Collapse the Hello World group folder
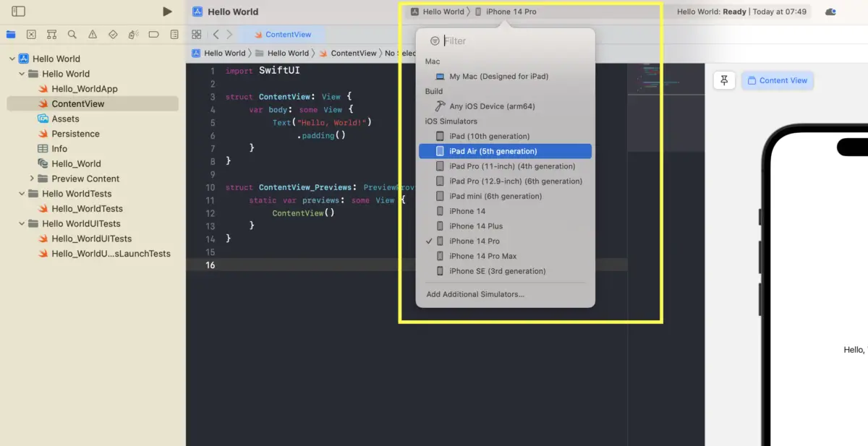This screenshot has width=868, height=446. tap(22, 74)
